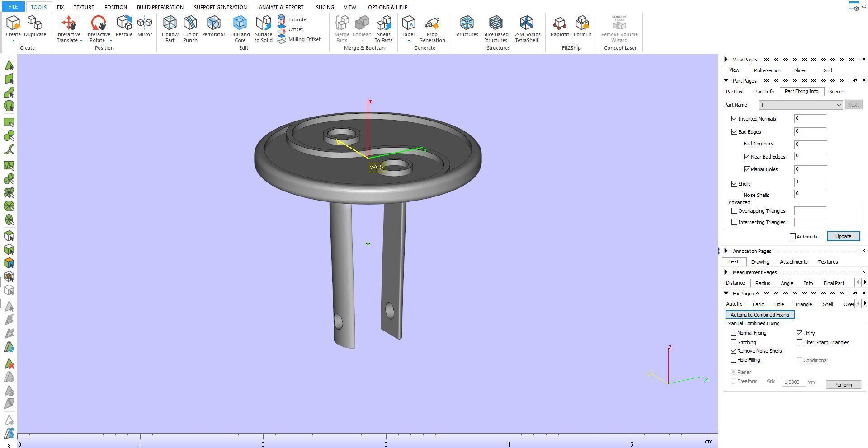The image size is (868, 448).
Task: Open Interactive Translate dropdown arrow
Action: tap(81, 41)
